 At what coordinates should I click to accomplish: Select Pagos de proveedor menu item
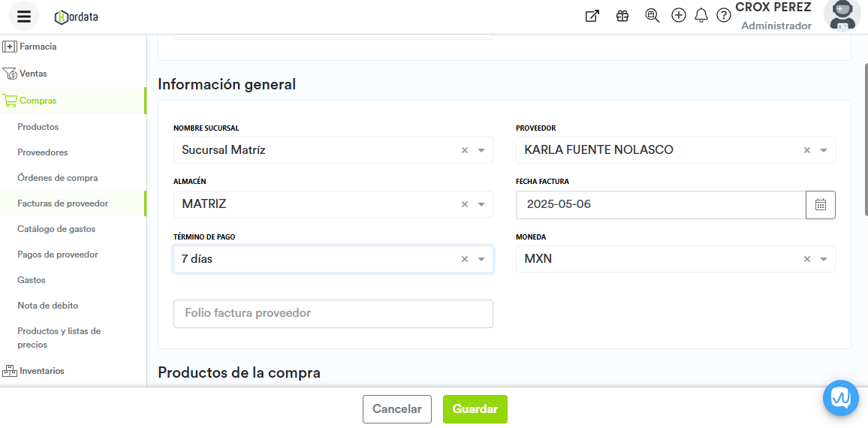58,255
